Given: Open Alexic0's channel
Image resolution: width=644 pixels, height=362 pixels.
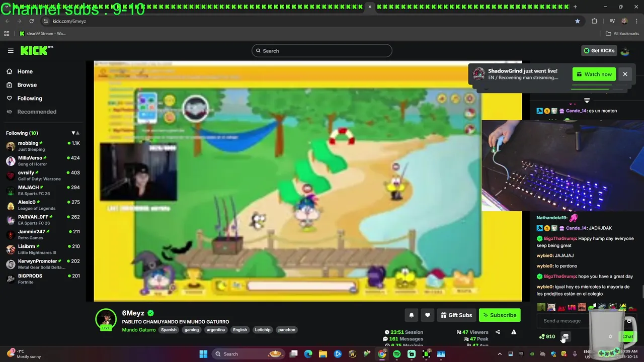Looking at the screenshot, I should 43,205.
